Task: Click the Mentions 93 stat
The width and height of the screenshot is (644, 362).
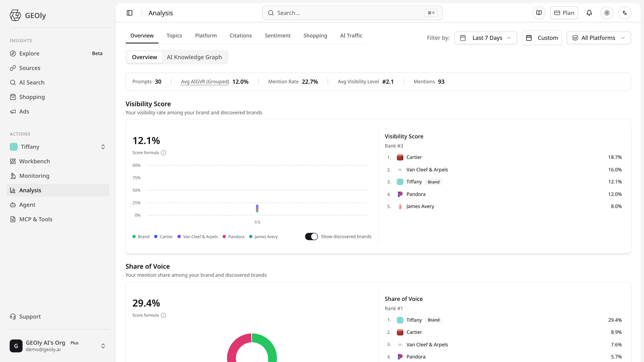Action: pyautogui.click(x=429, y=82)
